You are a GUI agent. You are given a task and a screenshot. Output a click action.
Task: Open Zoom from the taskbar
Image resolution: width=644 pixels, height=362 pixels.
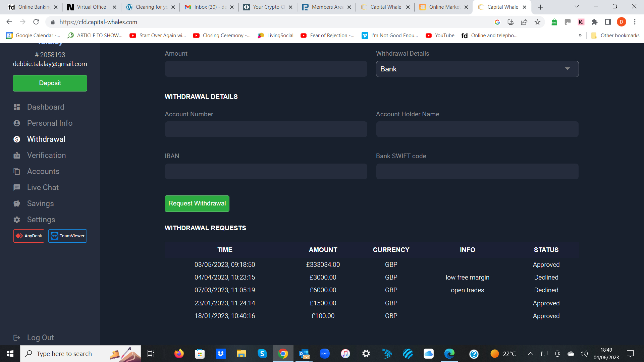tap(325, 354)
